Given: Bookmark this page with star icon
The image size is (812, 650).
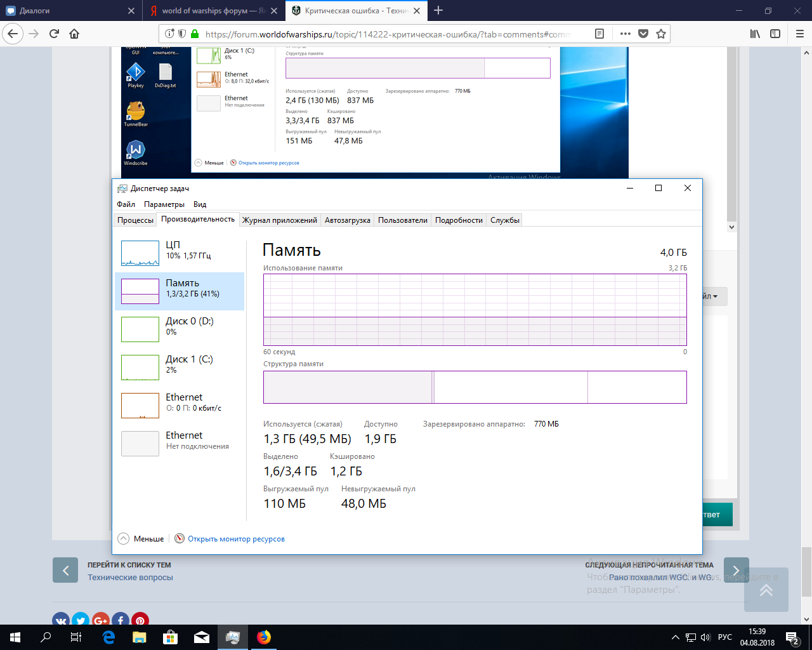Looking at the screenshot, I should point(661,34).
